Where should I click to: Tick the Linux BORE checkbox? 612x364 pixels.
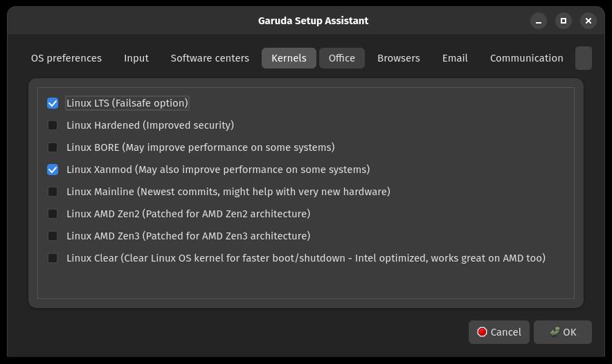click(x=53, y=147)
